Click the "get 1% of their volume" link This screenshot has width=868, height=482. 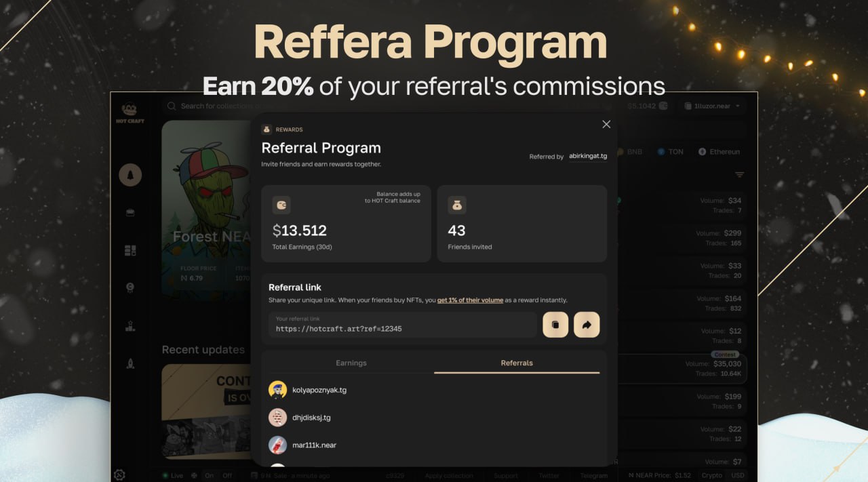point(470,300)
